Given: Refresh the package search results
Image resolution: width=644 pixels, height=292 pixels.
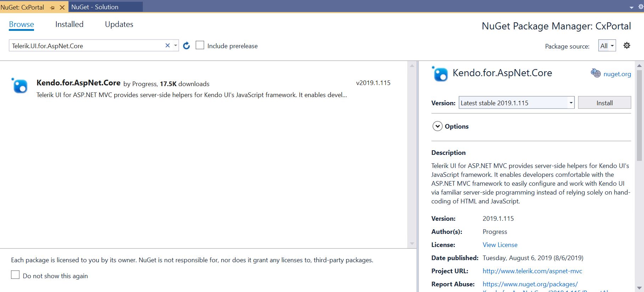Looking at the screenshot, I should pyautogui.click(x=186, y=45).
